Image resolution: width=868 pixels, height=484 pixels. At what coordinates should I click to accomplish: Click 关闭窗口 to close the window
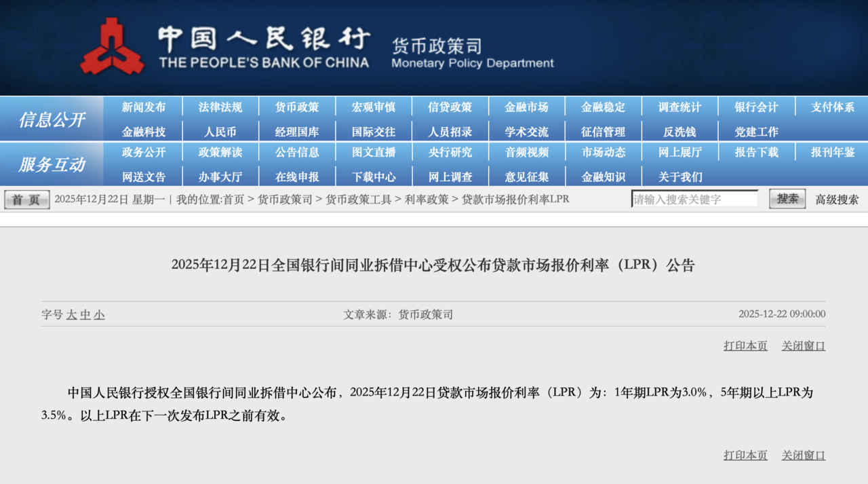click(x=803, y=346)
